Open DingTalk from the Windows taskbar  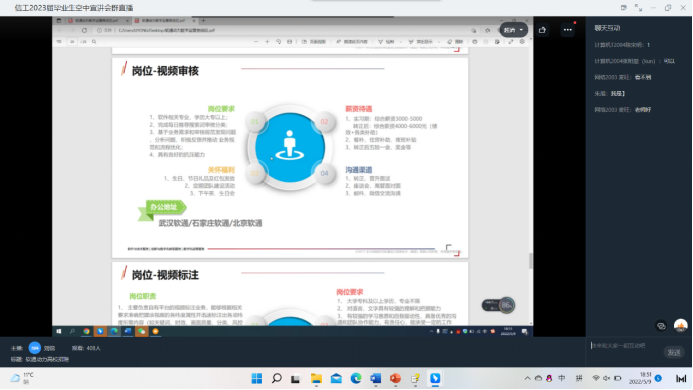(x=435, y=378)
